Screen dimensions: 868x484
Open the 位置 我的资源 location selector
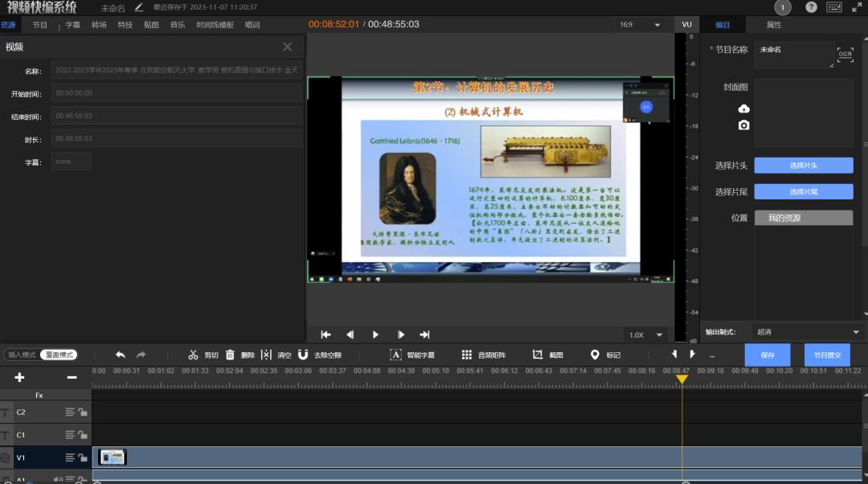(803, 218)
